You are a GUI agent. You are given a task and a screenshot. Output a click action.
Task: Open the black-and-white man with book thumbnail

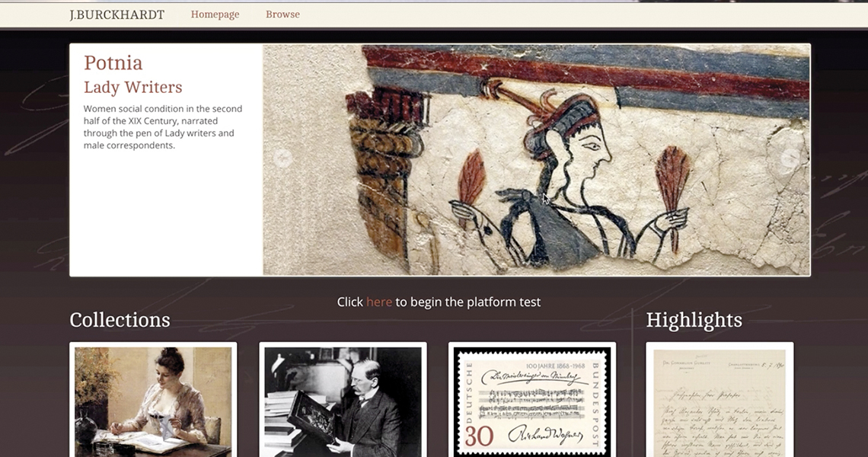tap(343, 401)
